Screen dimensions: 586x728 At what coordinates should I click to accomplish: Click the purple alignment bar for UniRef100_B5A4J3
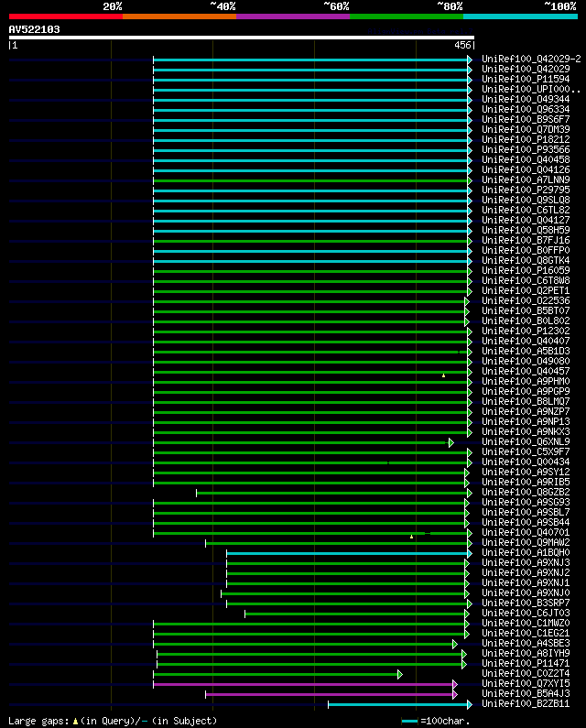point(329,694)
